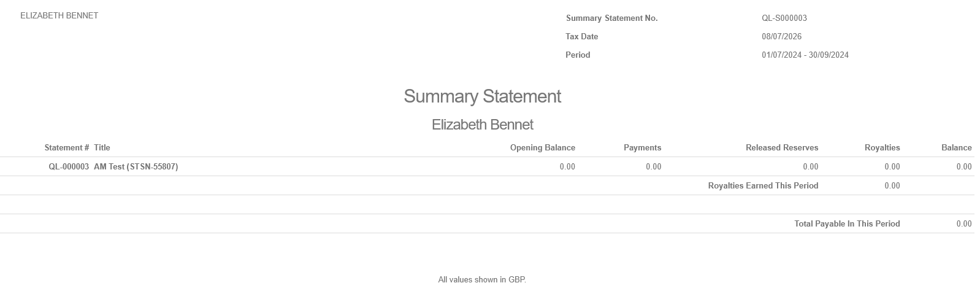Click the Payments column header
Viewport: 980px width, 283px height.
pyautogui.click(x=642, y=148)
